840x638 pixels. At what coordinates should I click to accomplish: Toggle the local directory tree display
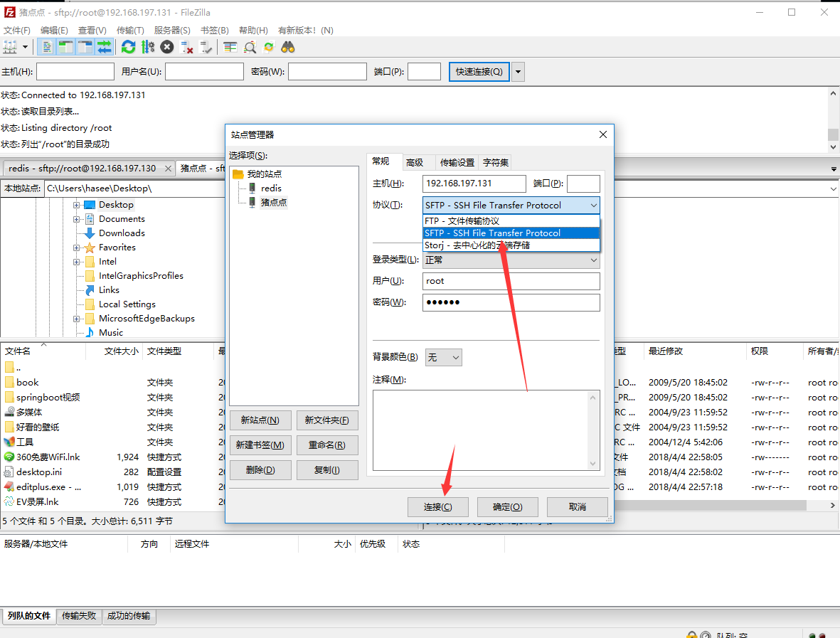66,47
